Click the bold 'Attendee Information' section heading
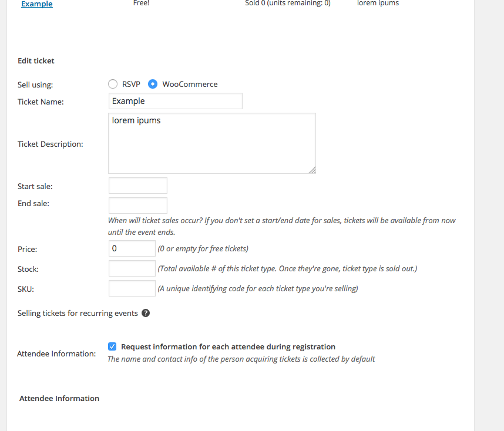The height and width of the screenshot is (431, 504). (x=59, y=398)
